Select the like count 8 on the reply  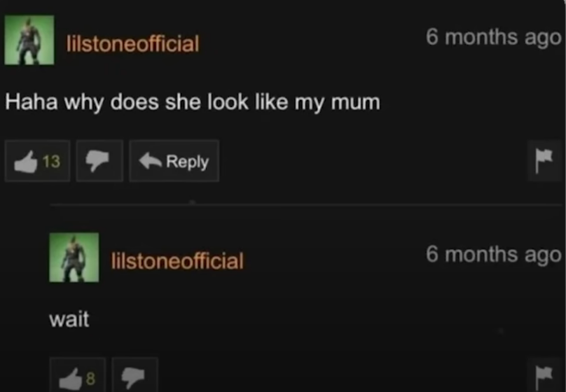90,378
